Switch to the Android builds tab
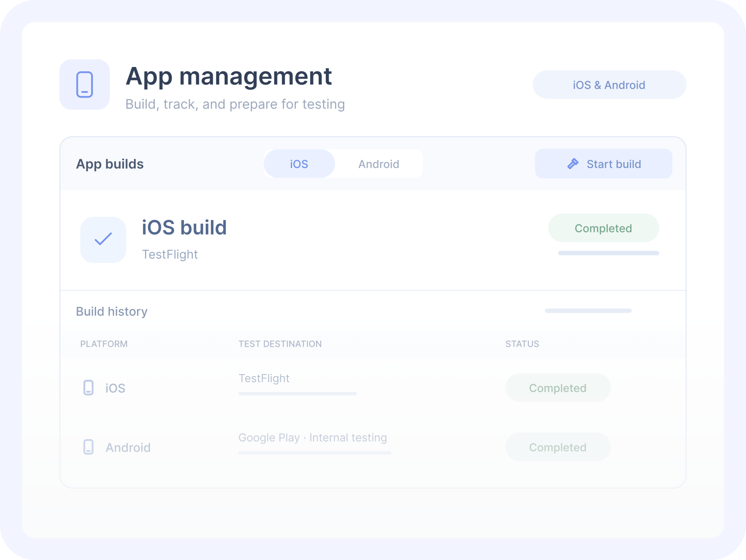Image resolution: width=746 pixels, height=560 pixels. point(379,164)
